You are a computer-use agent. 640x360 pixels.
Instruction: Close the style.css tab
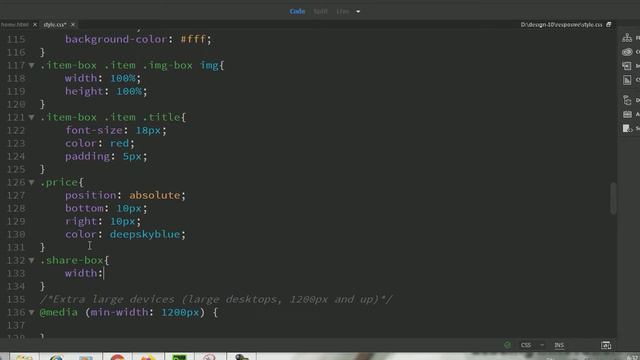[73, 24]
